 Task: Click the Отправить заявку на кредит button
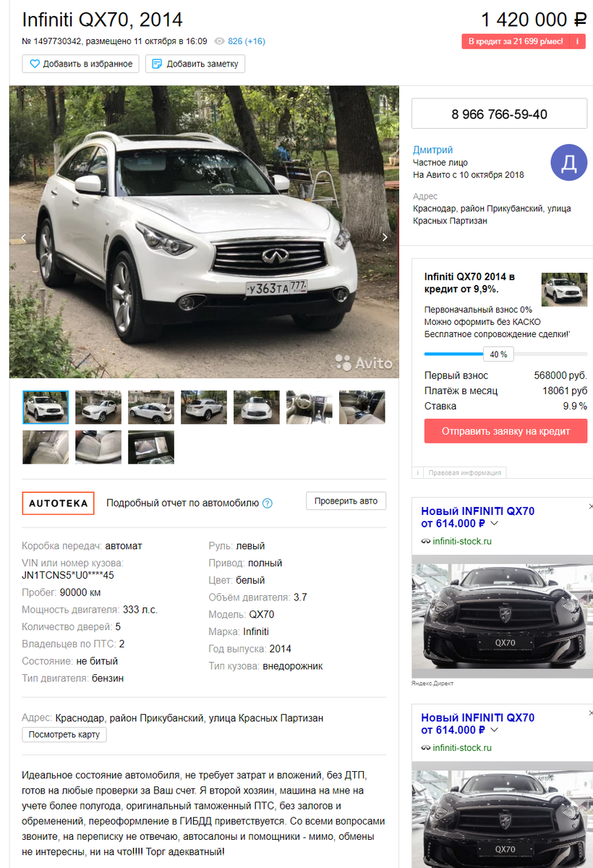(x=506, y=431)
